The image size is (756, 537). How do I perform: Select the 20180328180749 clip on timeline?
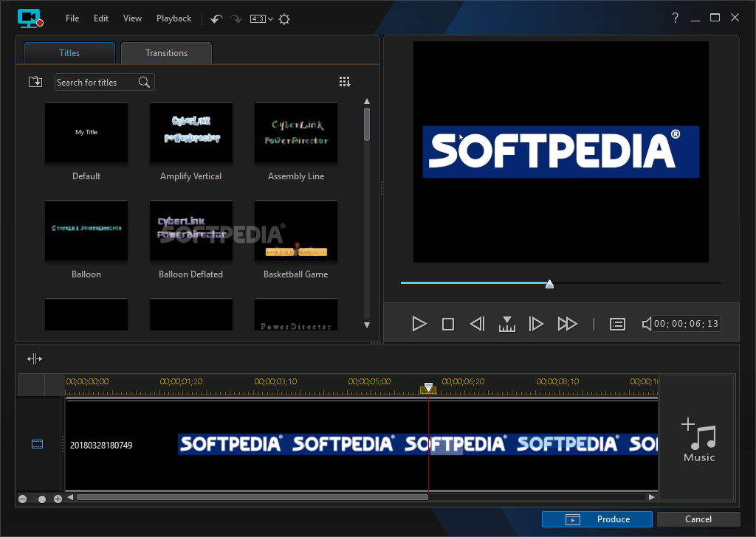(x=362, y=445)
